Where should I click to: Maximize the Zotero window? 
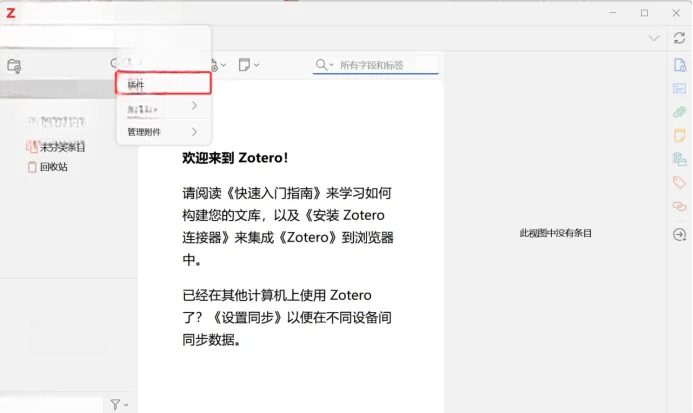coord(644,13)
